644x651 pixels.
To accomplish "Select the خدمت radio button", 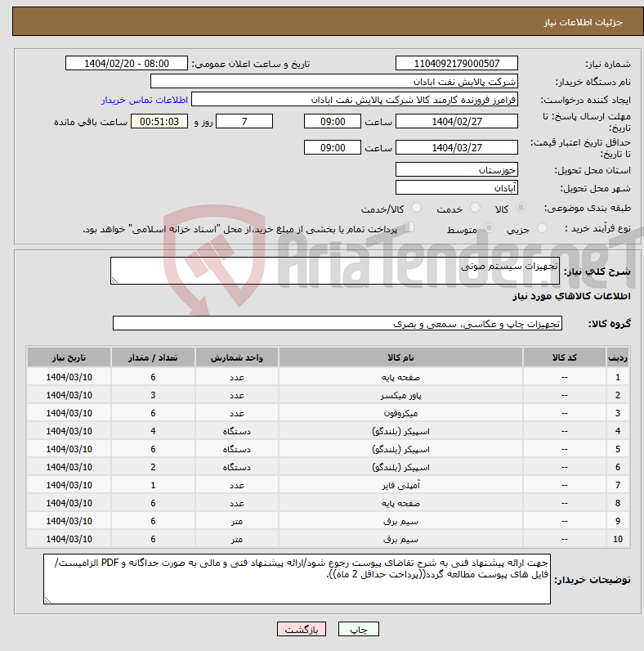I will click(475, 208).
